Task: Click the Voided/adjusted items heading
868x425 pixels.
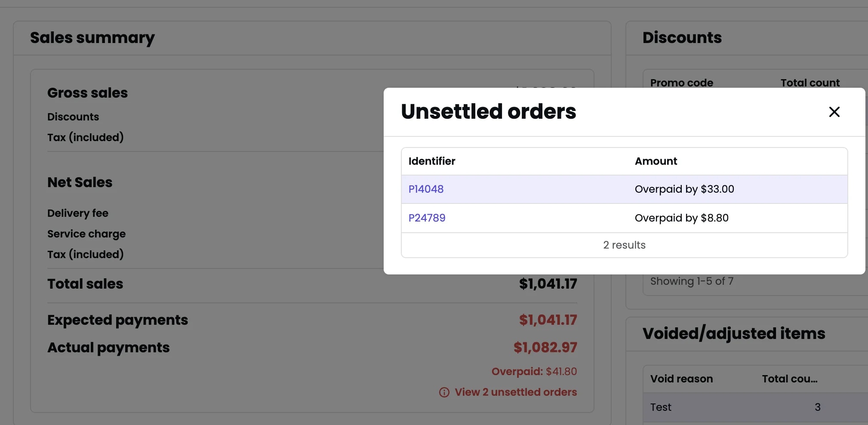Action: 733,333
